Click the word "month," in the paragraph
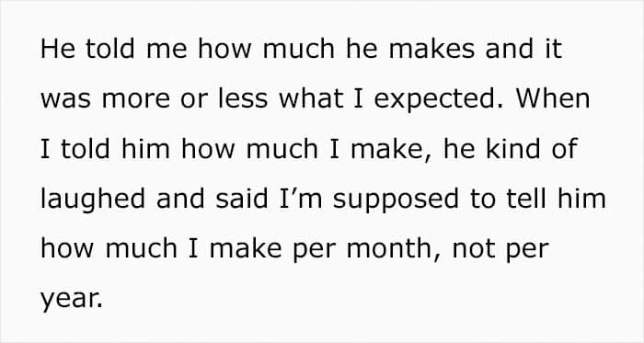Image resolution: width=644 pixels, height=343 pixels. [x=395, y=249]
